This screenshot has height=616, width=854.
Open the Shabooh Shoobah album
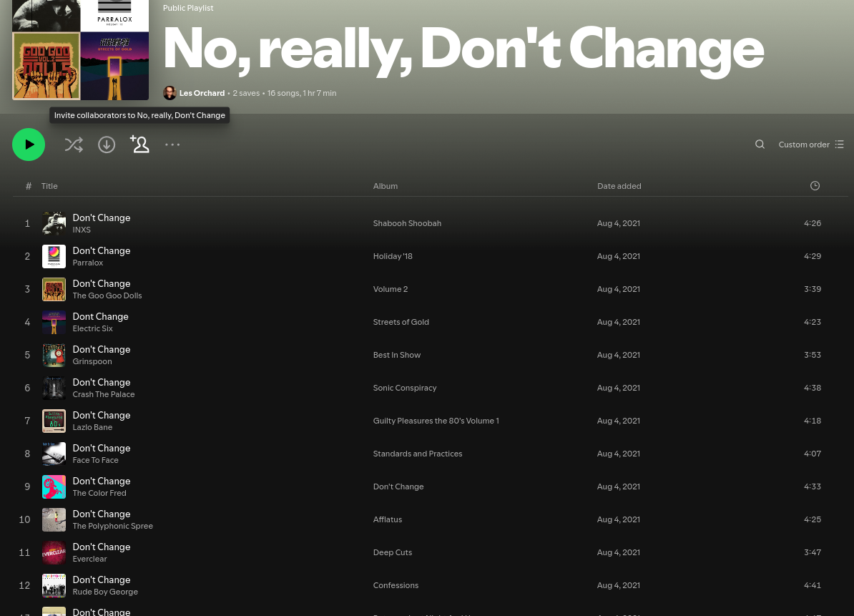tap(408, 223)
